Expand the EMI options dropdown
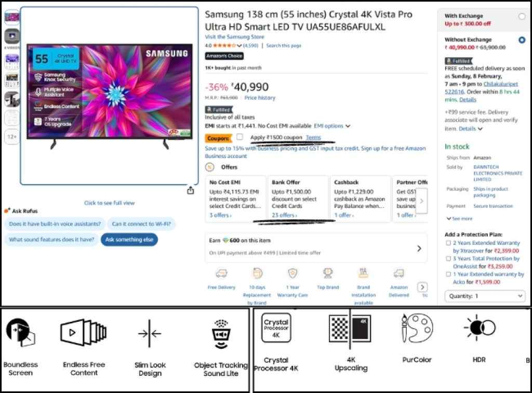 click(x=331, y=126)
